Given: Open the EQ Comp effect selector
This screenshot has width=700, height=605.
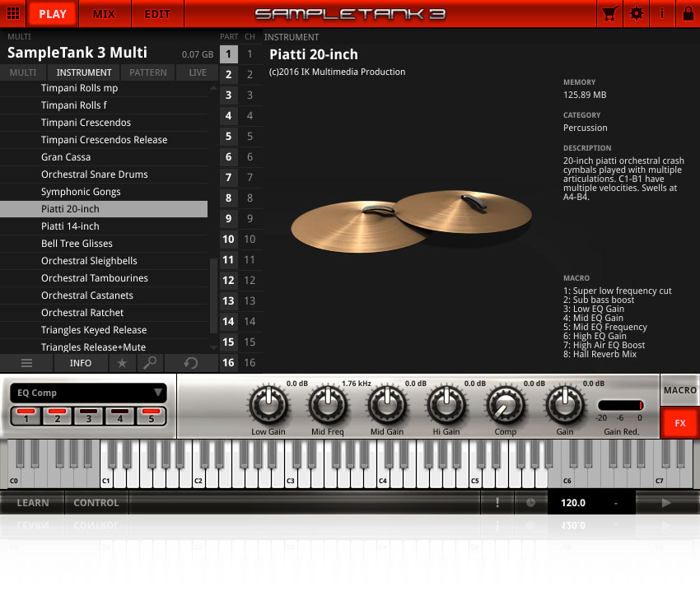Looking at the screenshot, I should pos(87,393).
